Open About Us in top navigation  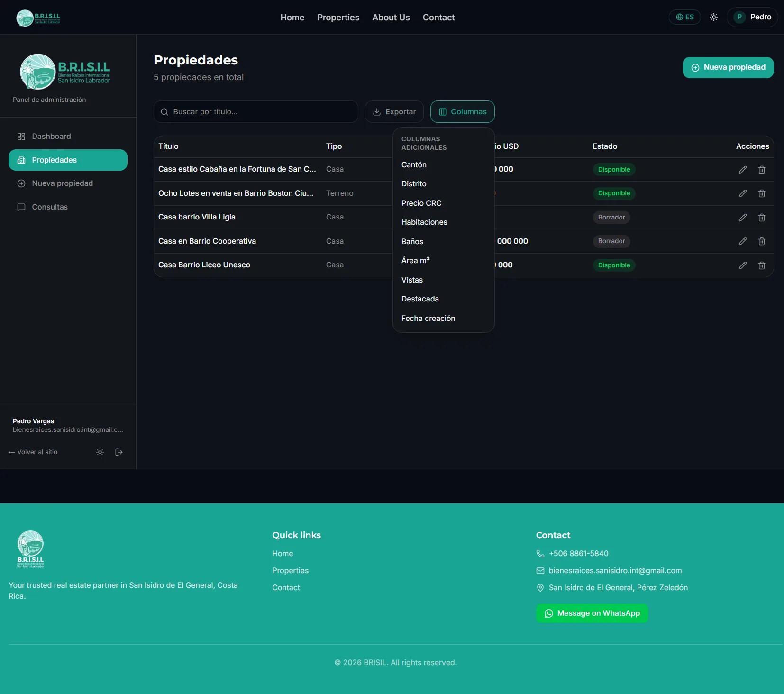pos(391,18)
